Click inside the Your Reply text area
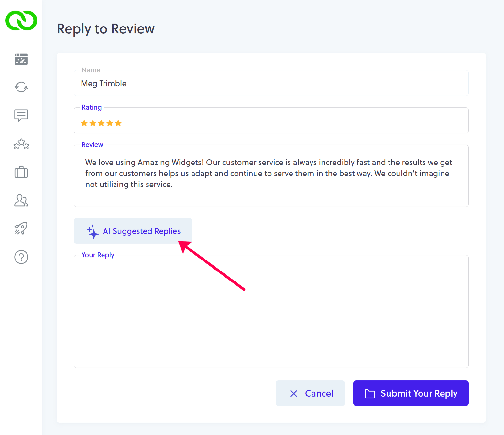504x435 pixels. tap(271, 312)
